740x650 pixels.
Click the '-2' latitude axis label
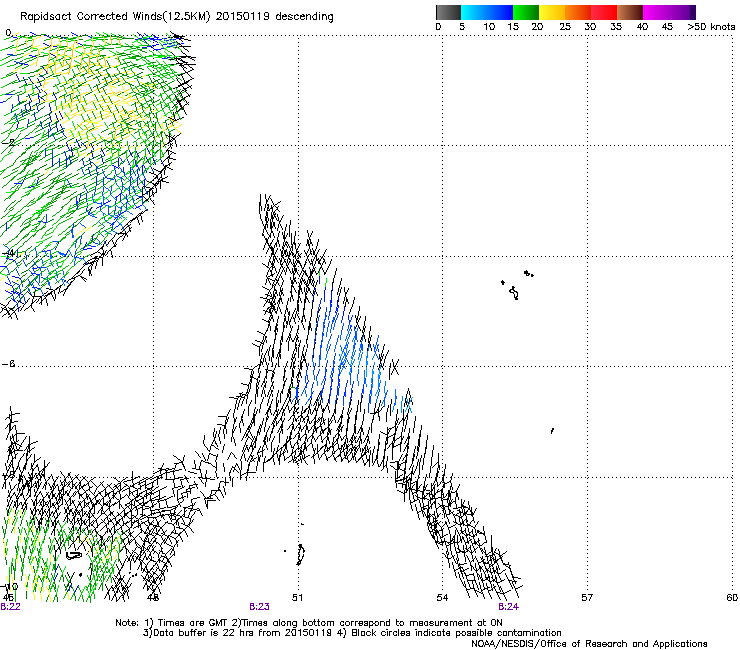pyautogui.click(x=8, y=142)
